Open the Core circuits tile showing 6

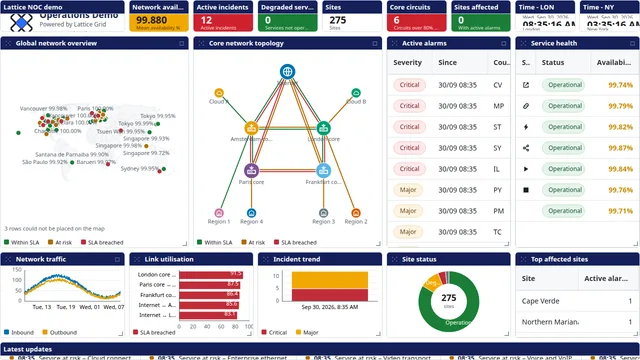point(416,16)
